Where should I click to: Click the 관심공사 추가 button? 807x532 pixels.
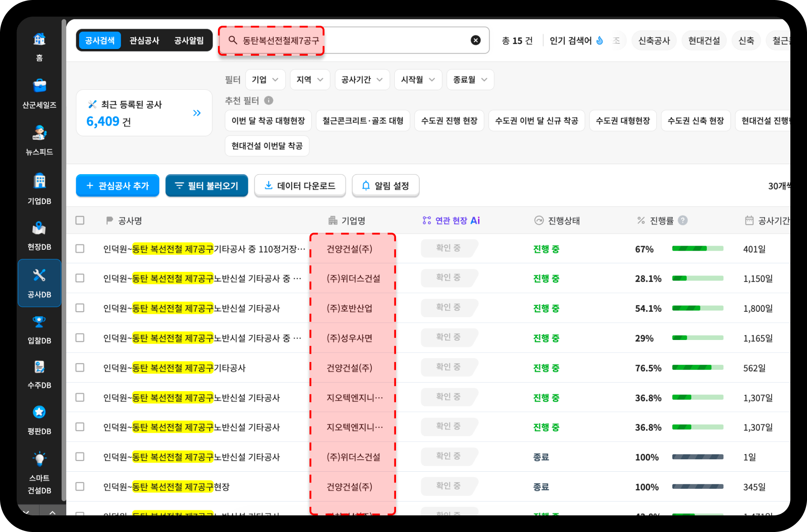coord(118,185)
